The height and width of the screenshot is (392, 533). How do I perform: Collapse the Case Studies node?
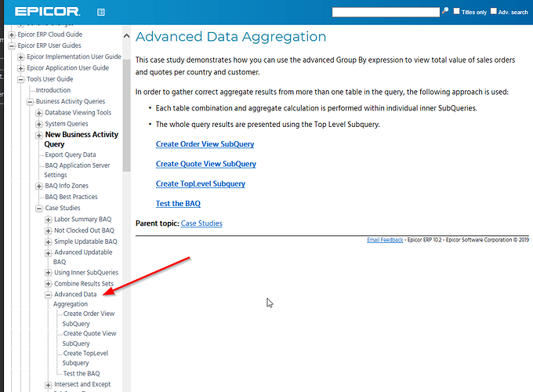coord(39,209)
